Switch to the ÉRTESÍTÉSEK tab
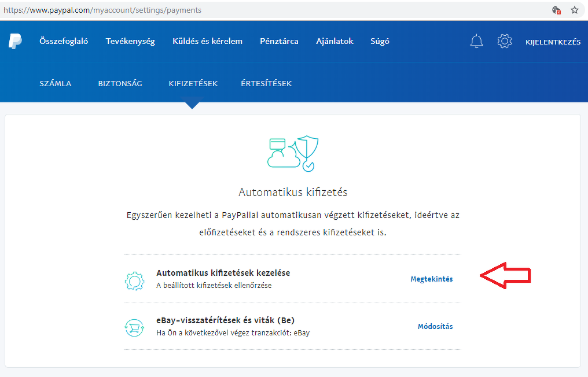 pyautogui.click(x=266, y=84)
